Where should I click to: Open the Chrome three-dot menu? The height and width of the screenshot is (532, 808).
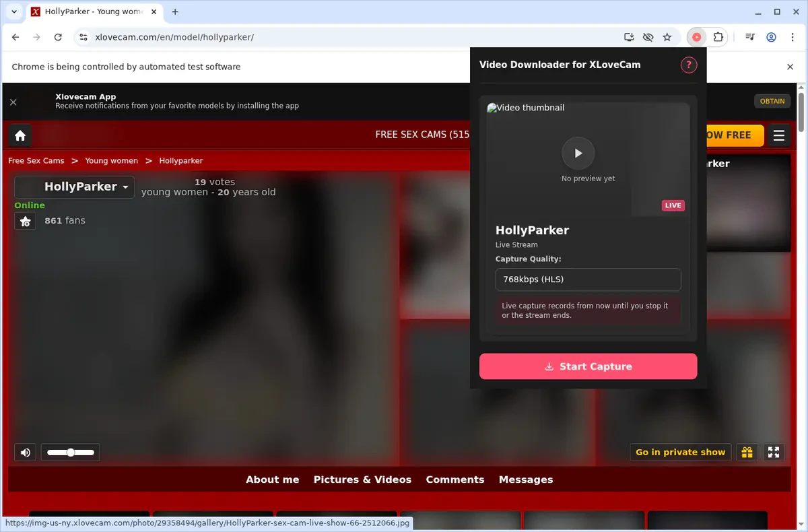coord(793,37)
